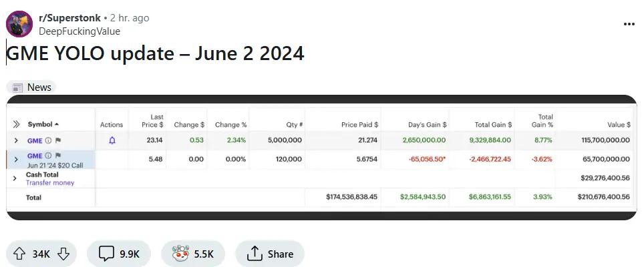Click the flag icon on the GME call option row
The image size is (644, 267).
click(x=57, y=156)
